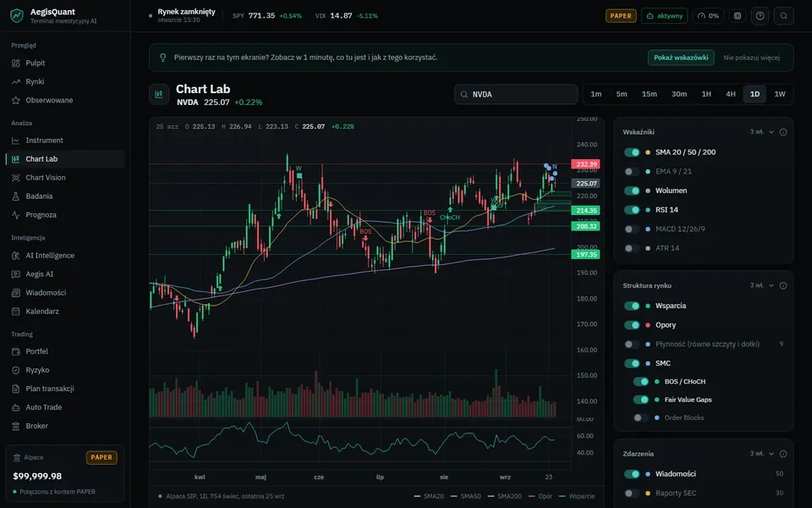Select the 1W timeframe
The width and height of the screenshot is (812, 508).
pyautogui.click(x=780, y=94)
